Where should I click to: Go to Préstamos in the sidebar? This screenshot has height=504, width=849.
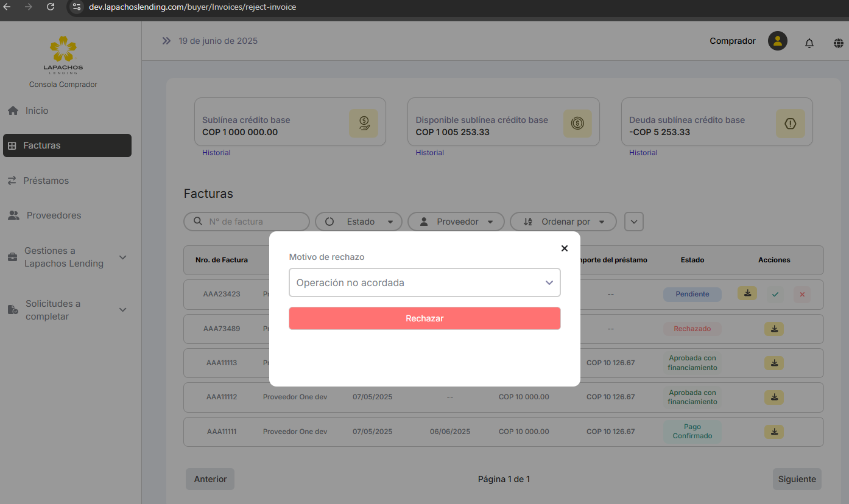click(x=46, y=181)
